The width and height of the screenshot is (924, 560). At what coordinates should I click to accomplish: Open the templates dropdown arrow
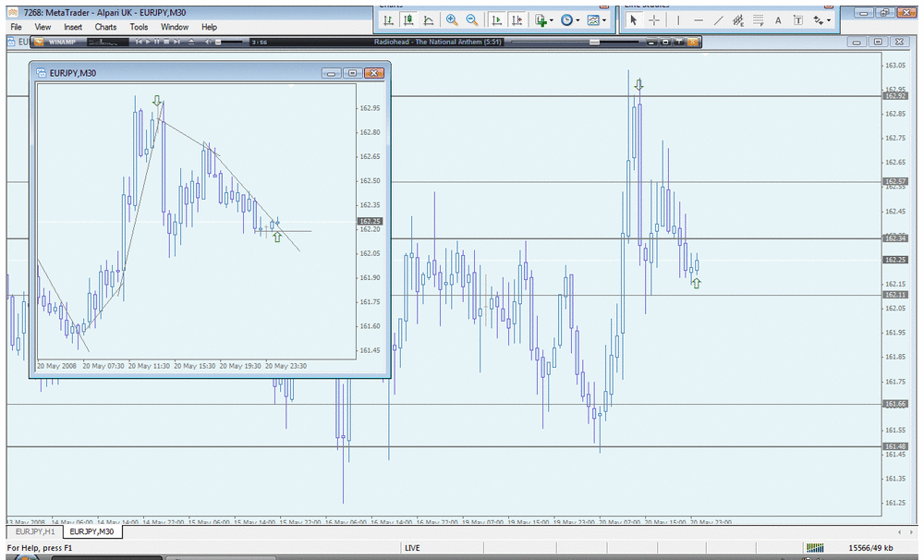click(x=604, y=20)
